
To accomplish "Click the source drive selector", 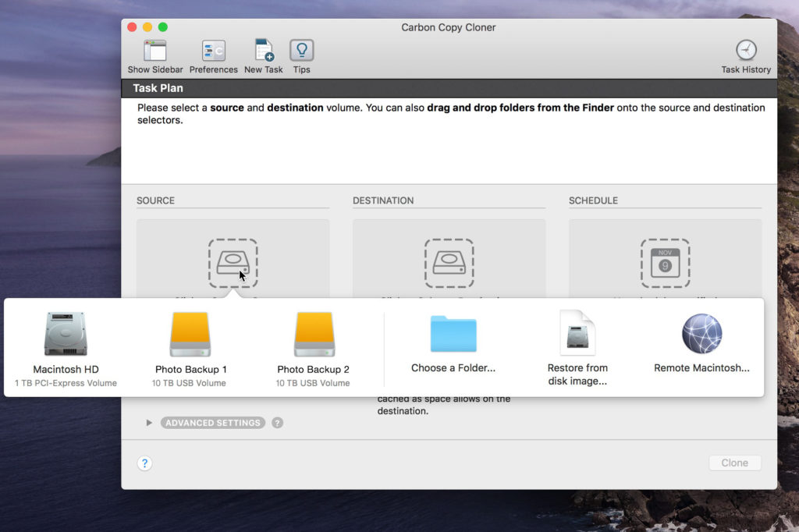I will (233, 263).
